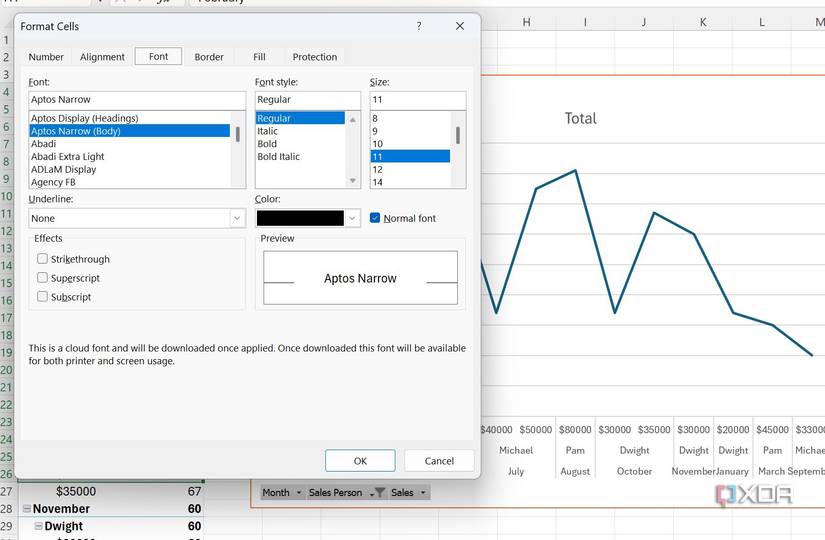Enable the Strikethrough checkbox

(x=43, y=258)
